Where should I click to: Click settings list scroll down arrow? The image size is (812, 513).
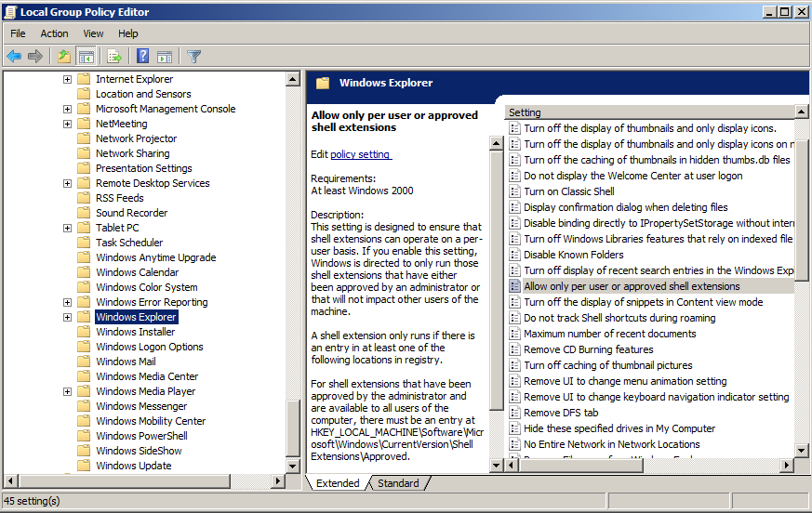[x=801, y=451]
